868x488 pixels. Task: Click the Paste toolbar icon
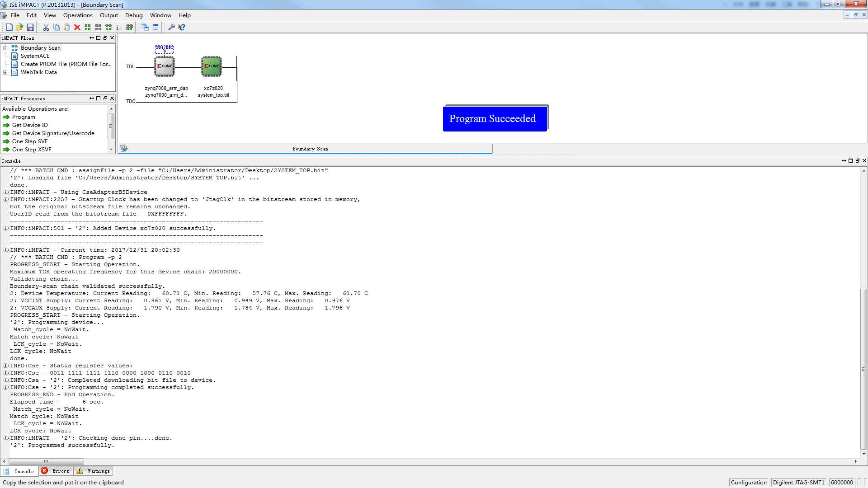click(x=66, y=27)
